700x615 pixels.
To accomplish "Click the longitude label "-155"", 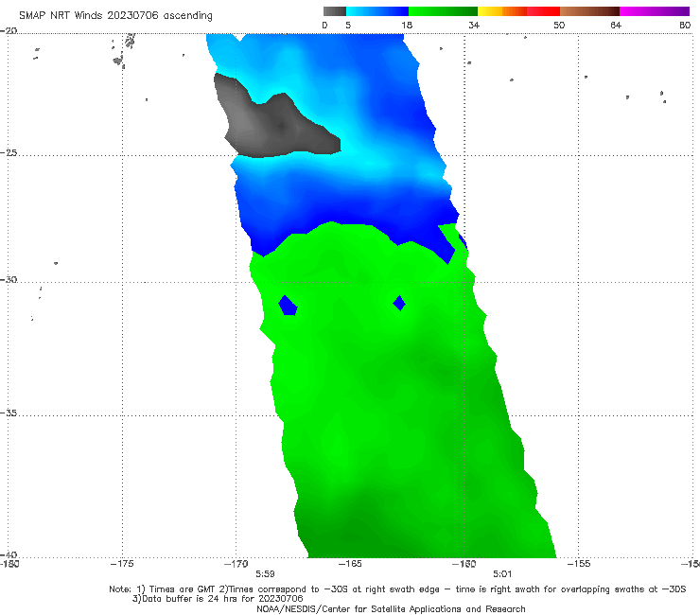I will (579, 564).
